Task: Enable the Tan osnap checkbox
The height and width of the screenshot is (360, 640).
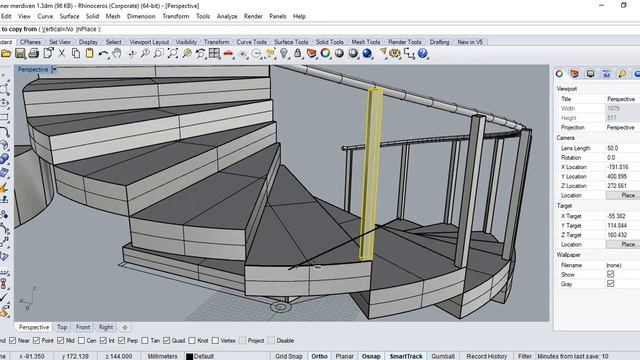Action: pyautogui.click(x=145, y=340)
